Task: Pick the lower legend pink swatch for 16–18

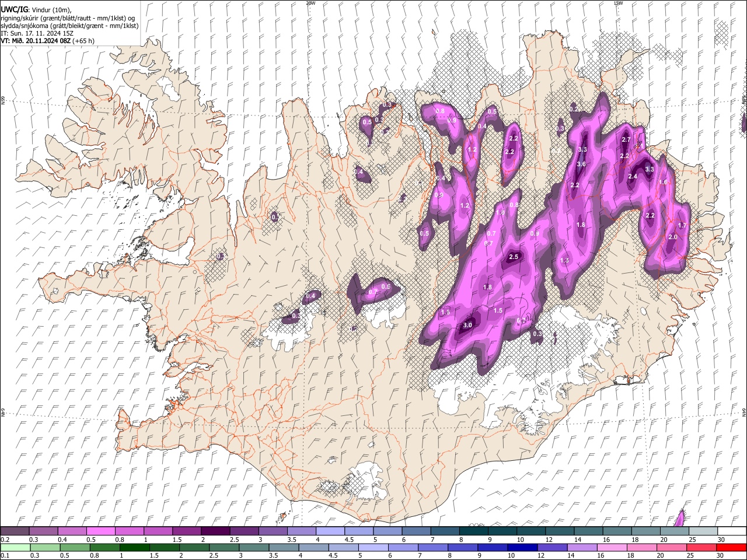Action: (x=612, y=547)
